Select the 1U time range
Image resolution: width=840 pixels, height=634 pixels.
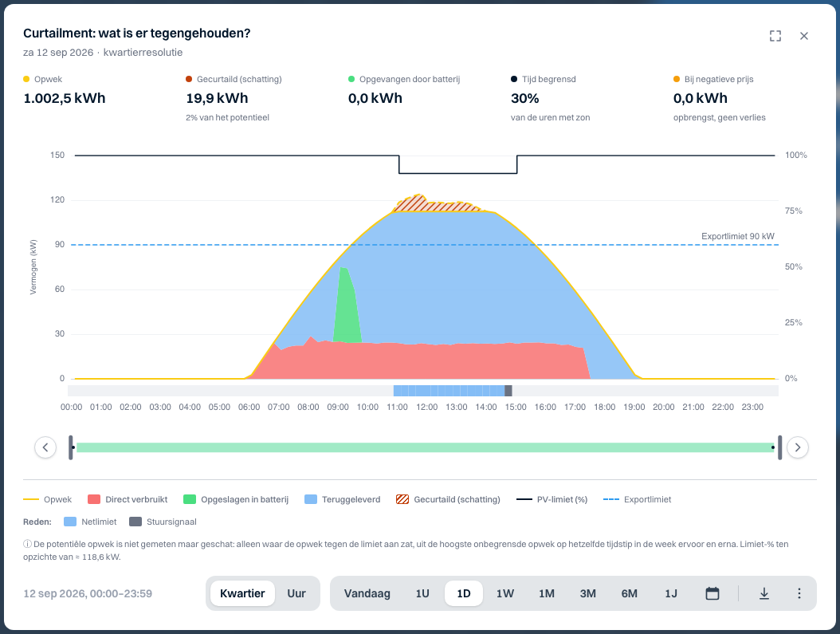point(422,593)
